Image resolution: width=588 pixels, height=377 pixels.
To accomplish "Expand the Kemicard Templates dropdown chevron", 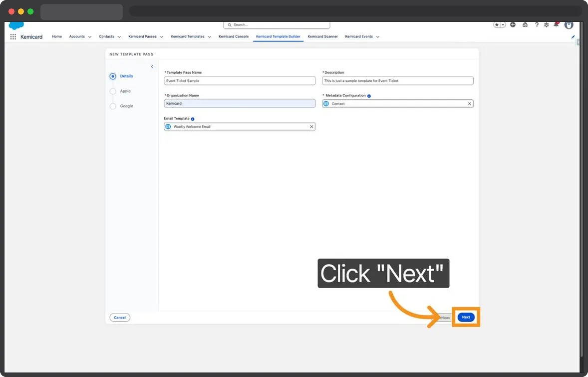I will coord(209,37).
